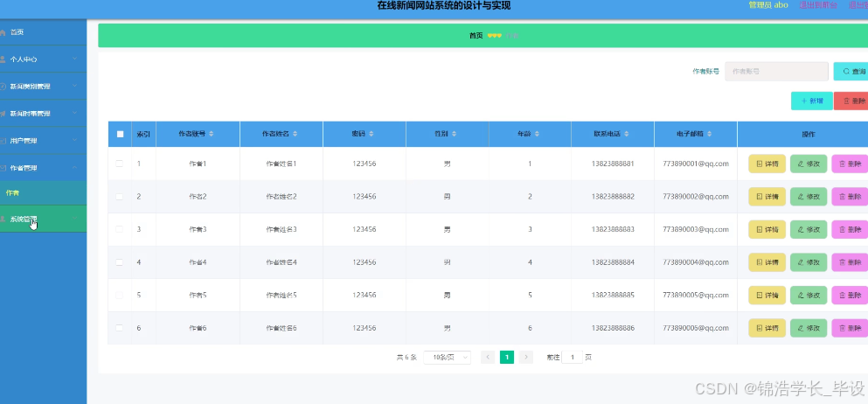Check the checkbox for row 作者6
Screen dimensions: 868x404
click(x=119, y=328)
